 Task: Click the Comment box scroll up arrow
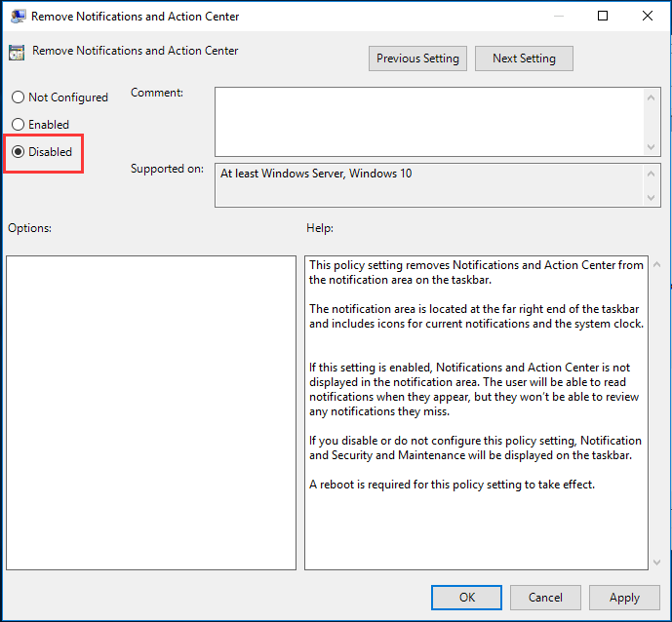[651, 97]
